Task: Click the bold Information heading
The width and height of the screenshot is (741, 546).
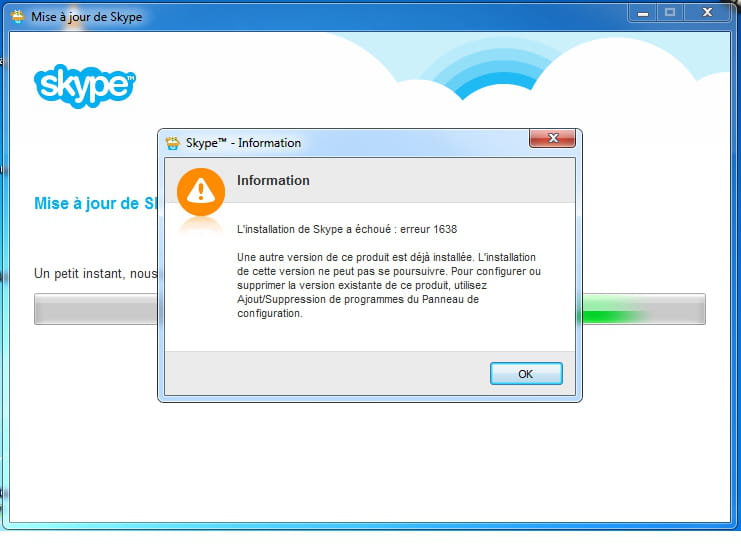Action: [x=273, y=180]
